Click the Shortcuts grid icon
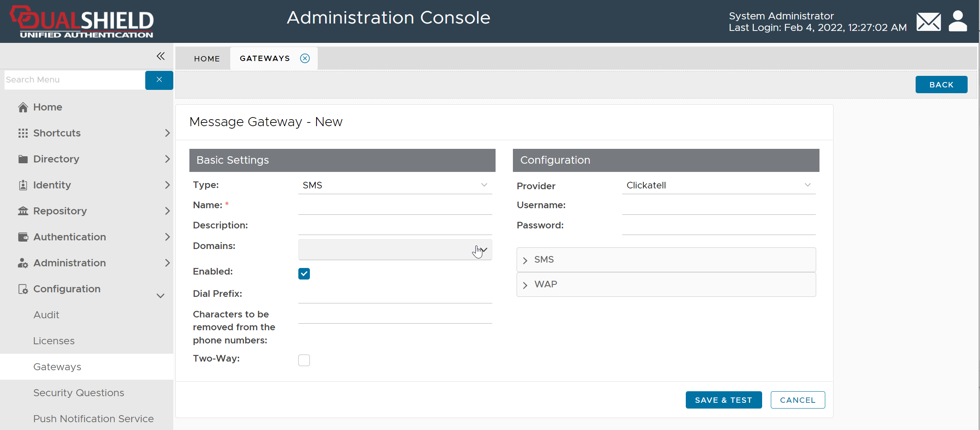 (x=23, y=133)
